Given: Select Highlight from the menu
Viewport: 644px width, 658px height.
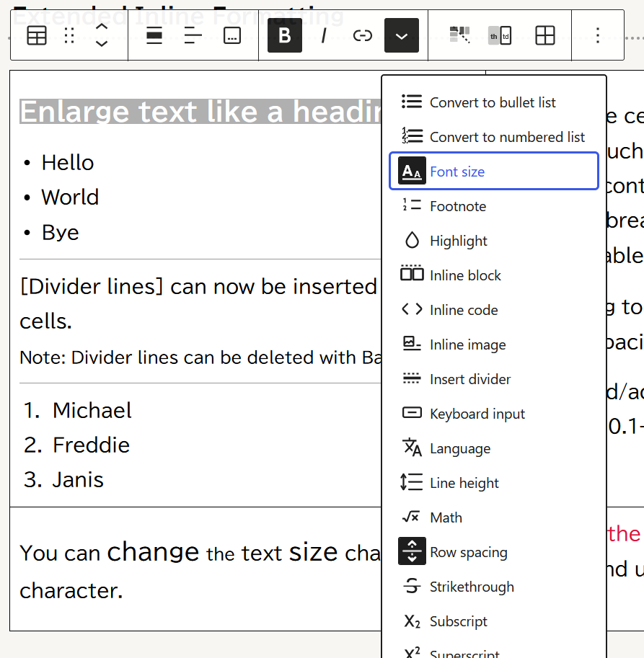Looking at the screenshot, I should 494,241.
